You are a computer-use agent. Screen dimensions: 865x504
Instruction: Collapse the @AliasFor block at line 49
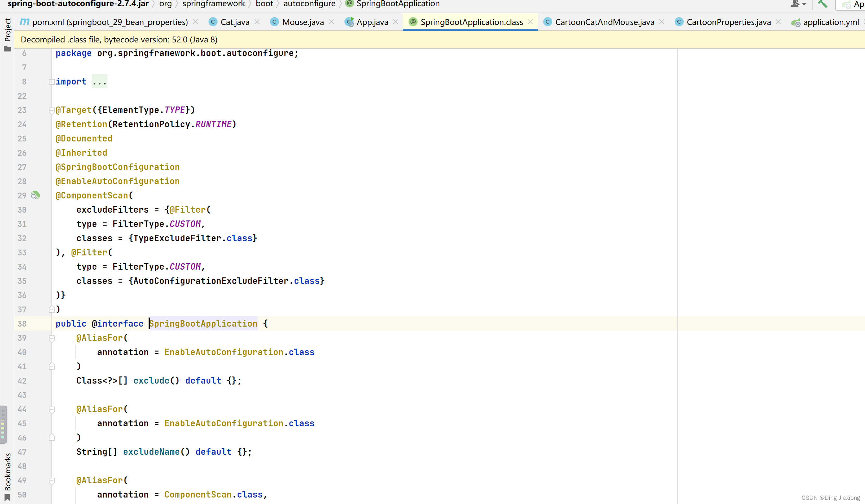[x=51, y=481]
